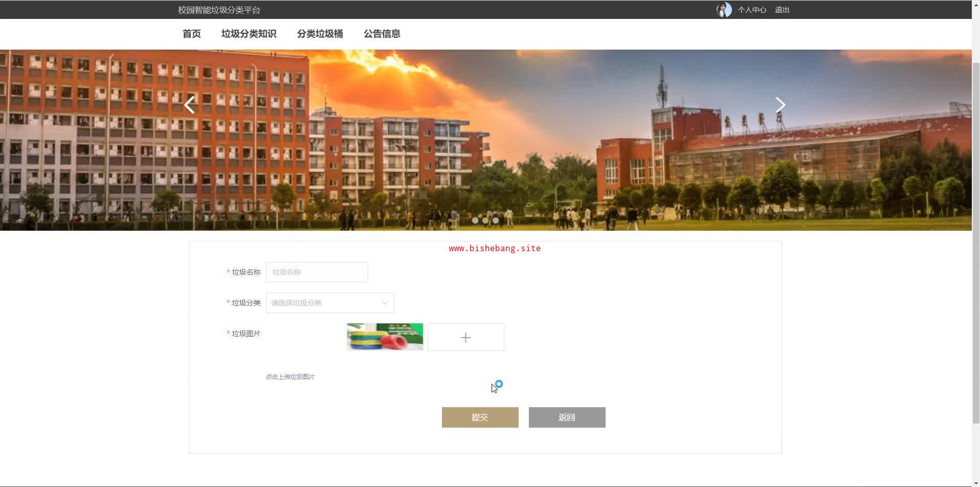Click plus icon to upload image
This screenshot has width=980, height=487.
point(465,337)
